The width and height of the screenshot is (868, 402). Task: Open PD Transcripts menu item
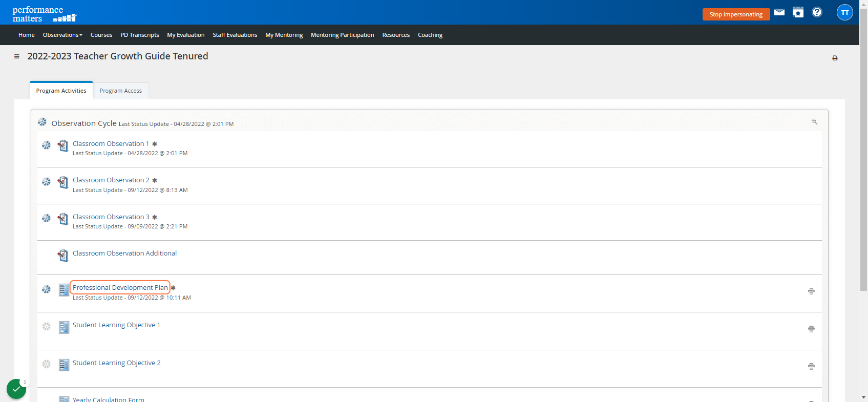[140, 35]
